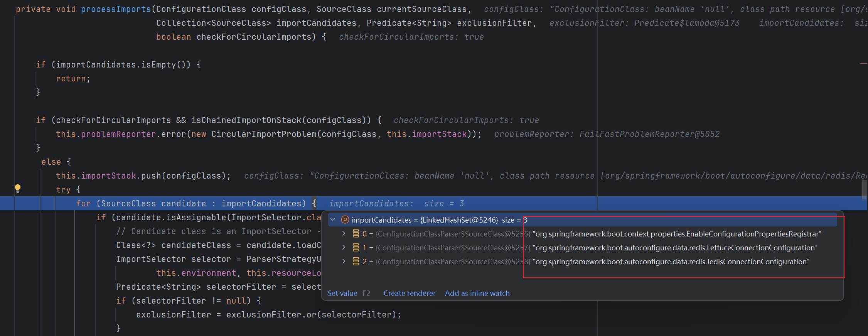
Task: Expand element 2 JedisConnectionConfiguration
Action: pyautogui.click(x=344, y=262)
